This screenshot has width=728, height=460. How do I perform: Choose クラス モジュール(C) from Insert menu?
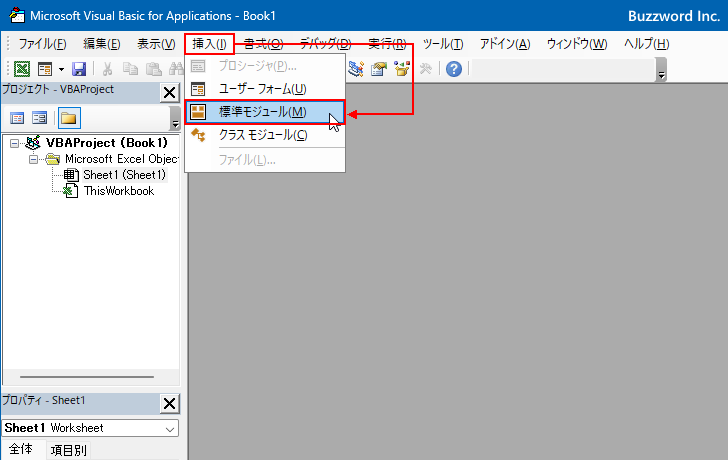(265, 135)
